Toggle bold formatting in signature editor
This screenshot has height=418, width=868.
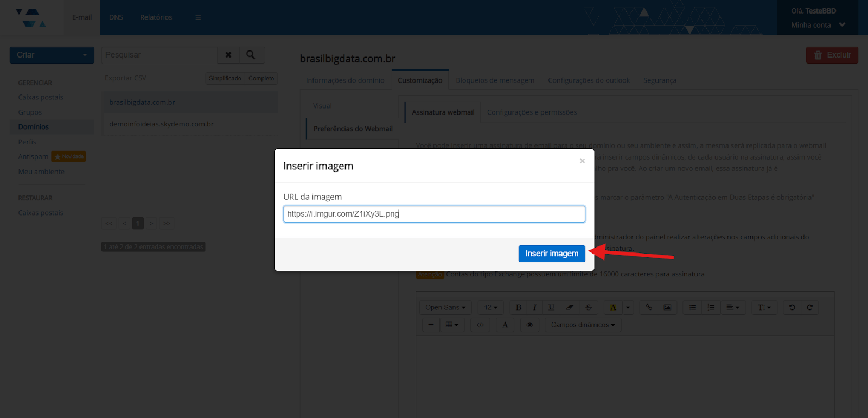(519, 307)
